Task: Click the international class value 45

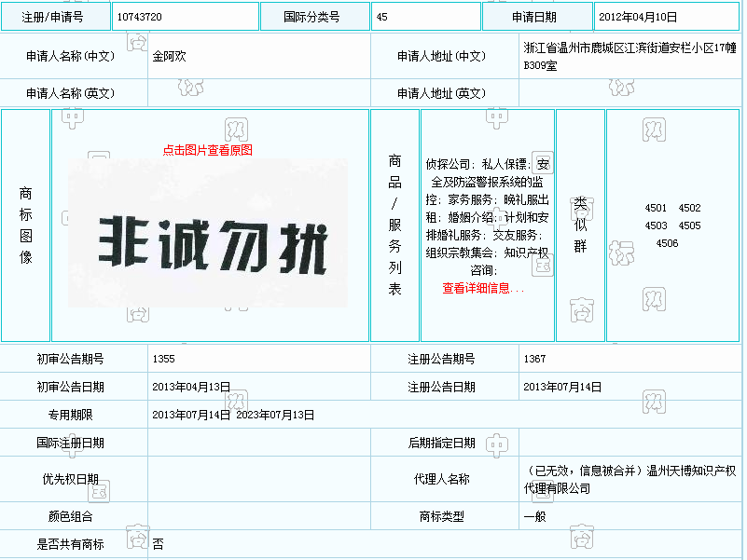Action: (x=382, y=17)
